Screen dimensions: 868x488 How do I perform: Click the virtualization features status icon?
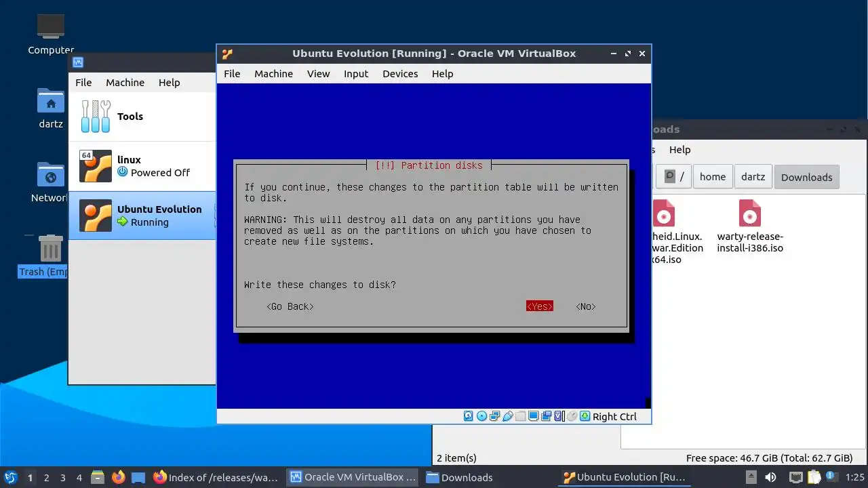tap(559, 416)
